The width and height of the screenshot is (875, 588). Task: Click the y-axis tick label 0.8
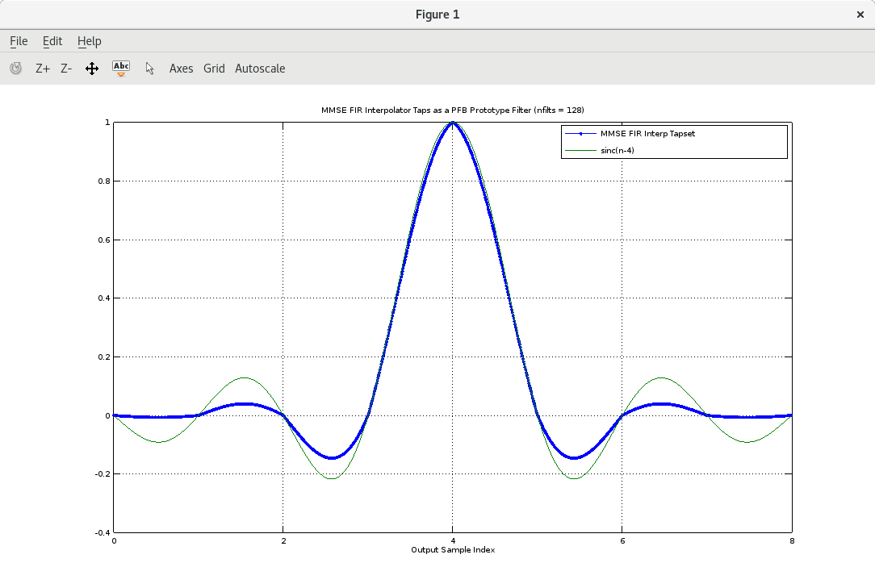point(104,181)
